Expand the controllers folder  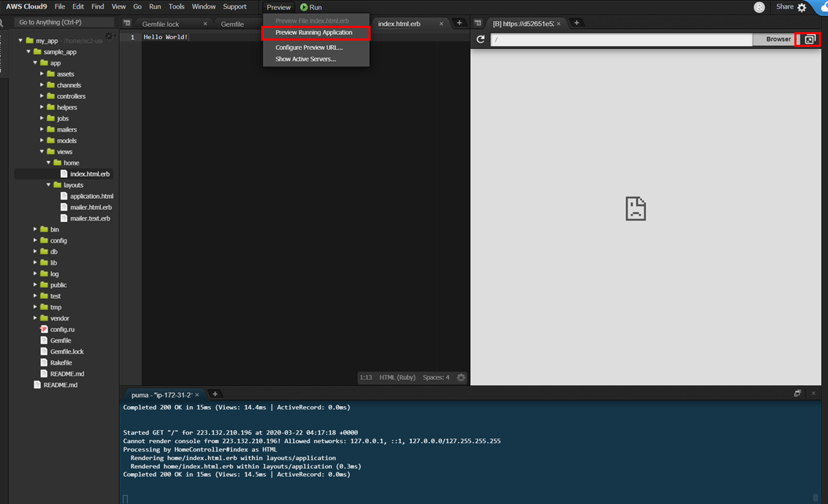click(x=42, y=96)
